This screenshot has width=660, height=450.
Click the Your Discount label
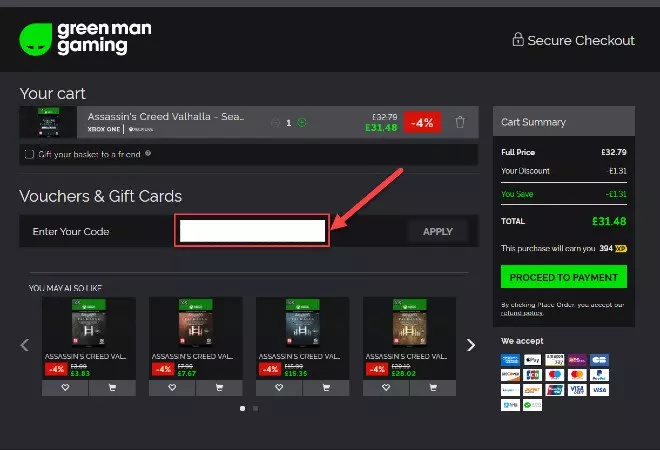click(x=525, y=171)
